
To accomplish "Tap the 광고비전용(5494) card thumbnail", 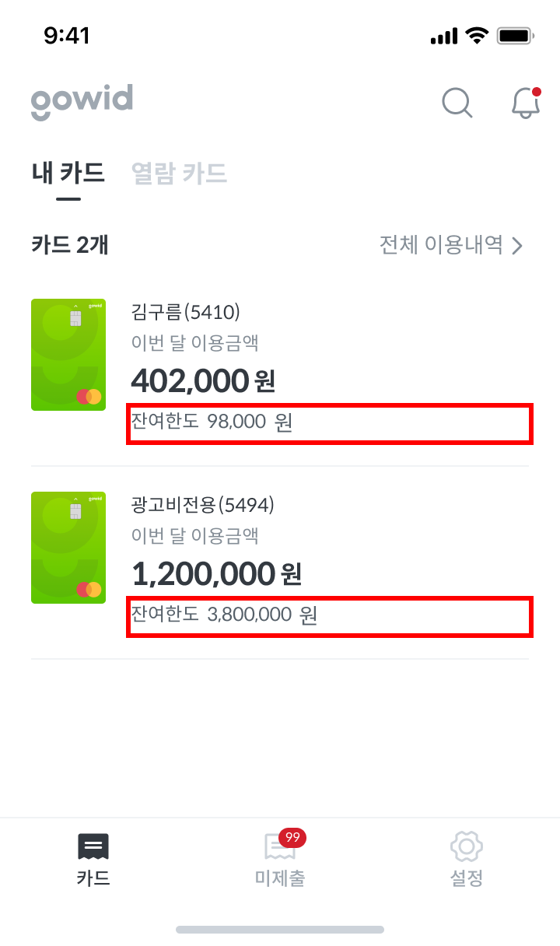I will point(68,548).
